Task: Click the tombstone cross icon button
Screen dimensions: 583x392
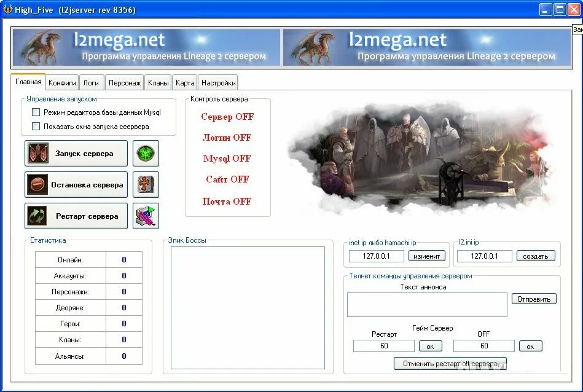Action: pos(146,184)
